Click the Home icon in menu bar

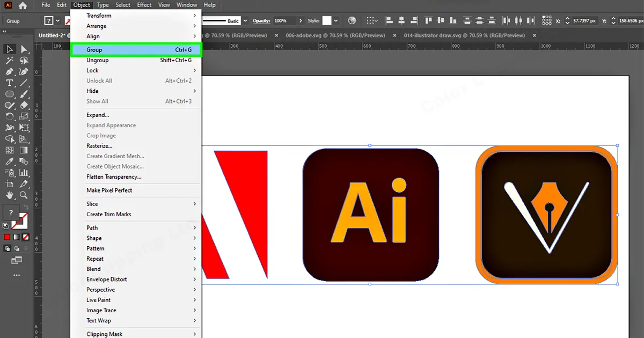pyautogui.click(x=23, y=5)
